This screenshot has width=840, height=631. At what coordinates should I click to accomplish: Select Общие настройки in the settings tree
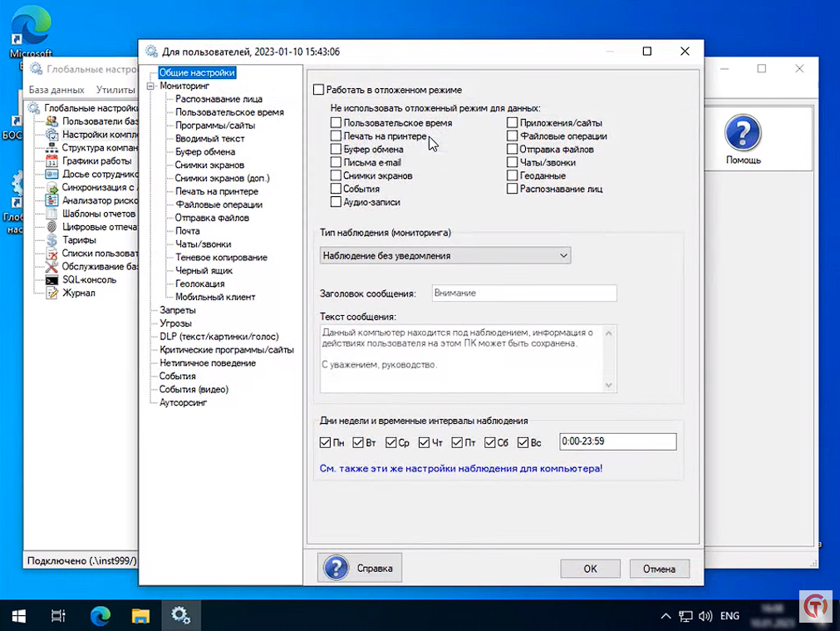(x=197, y=72)
